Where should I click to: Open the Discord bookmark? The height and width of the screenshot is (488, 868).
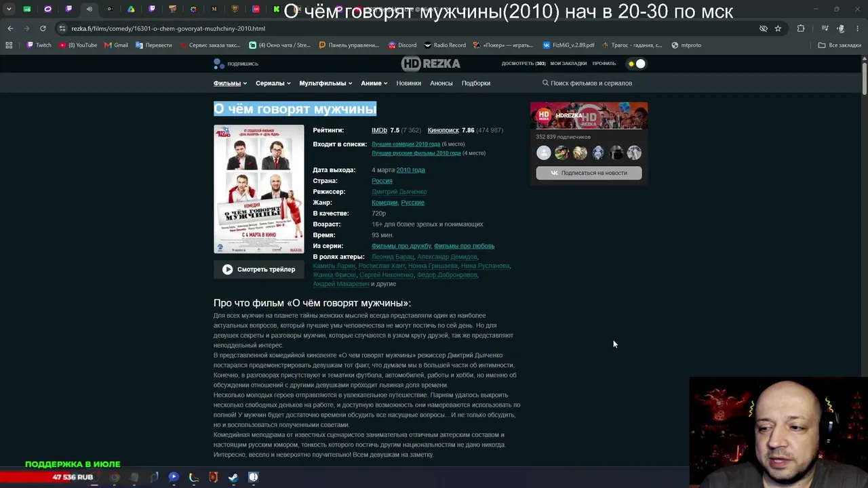[x=402, y=45]
